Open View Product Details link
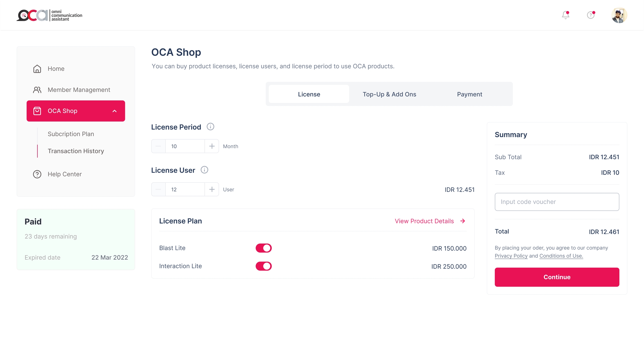Viewport: 644px width, 353px height. pyautogui.click(x=430, y=221)
